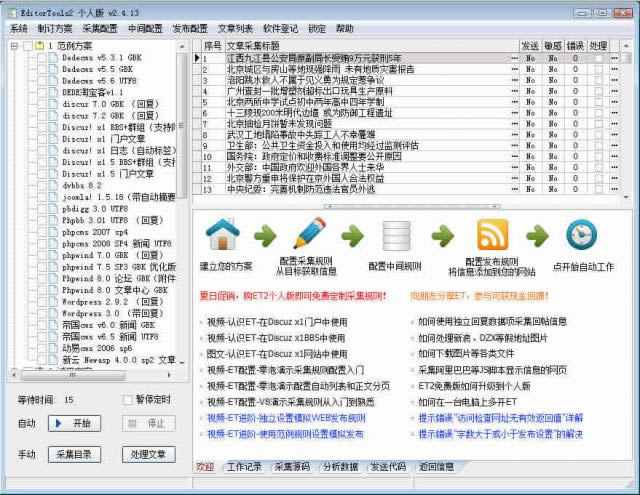Viewport: 640px width, 495px height.
Task: Click the vertical scrollbar thumb of scheme tree
Action: 182,126
